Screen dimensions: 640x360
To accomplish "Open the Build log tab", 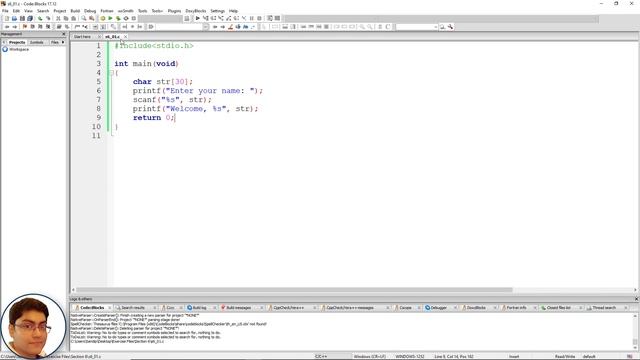I will pos(199,308).
